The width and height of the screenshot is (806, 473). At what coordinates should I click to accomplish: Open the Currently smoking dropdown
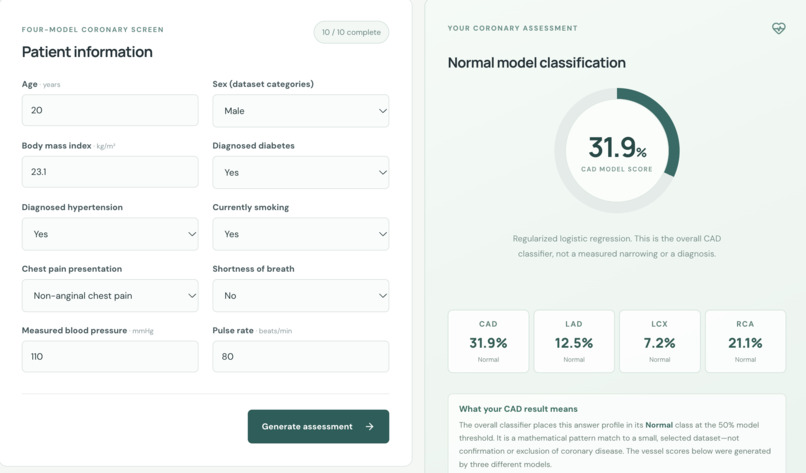click(x=301, y=234)
